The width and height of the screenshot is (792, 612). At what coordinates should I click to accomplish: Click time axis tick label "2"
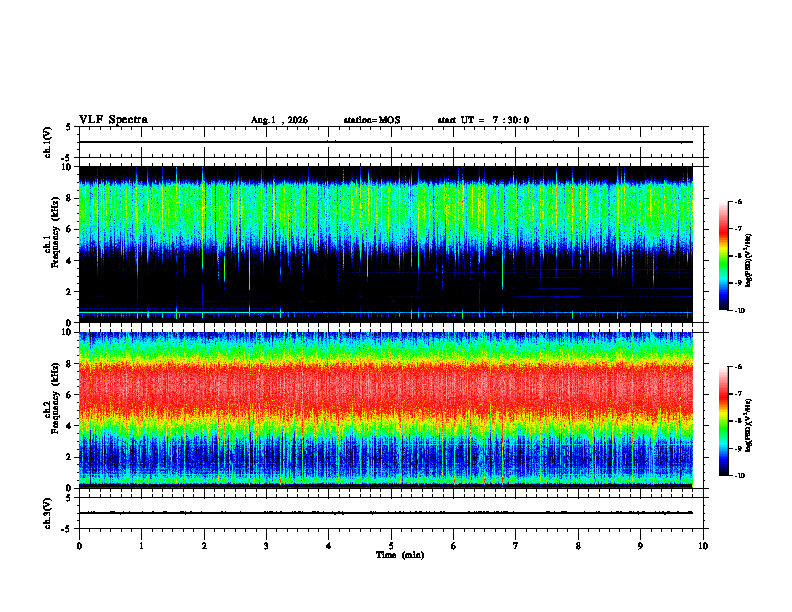(204, 546)
